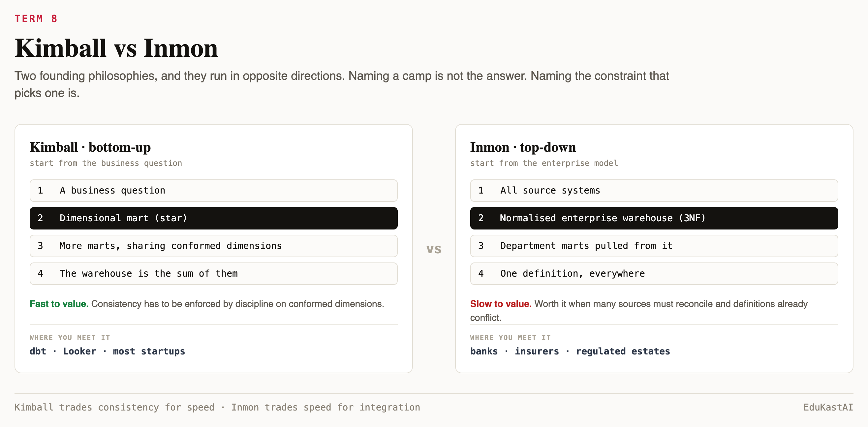
Task: Select the 'Inmon · top-down' heading
Action: click(x=523, y=147)
